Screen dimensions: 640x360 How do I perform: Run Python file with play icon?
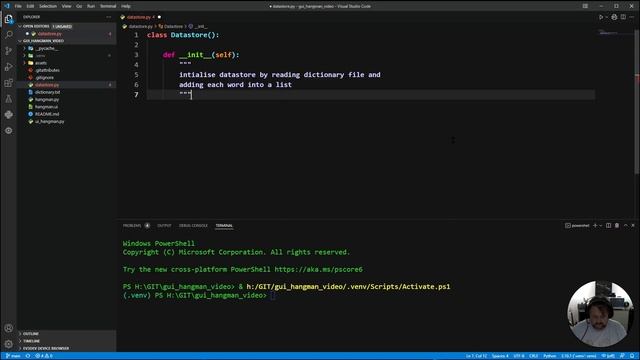click(601, 17)
